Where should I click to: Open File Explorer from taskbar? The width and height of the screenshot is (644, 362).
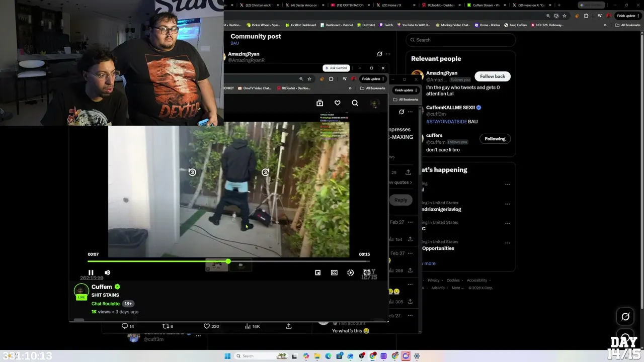(x=317, y=356)
